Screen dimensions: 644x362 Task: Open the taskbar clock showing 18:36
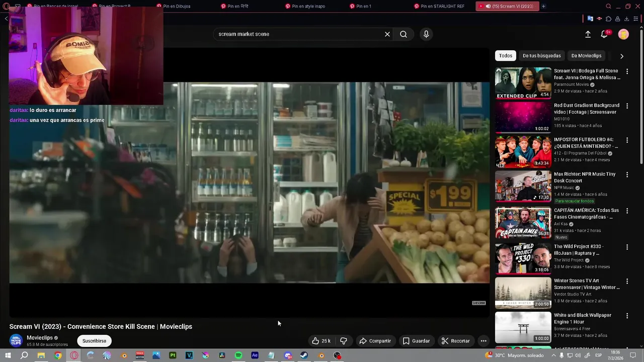click(616, 355)
